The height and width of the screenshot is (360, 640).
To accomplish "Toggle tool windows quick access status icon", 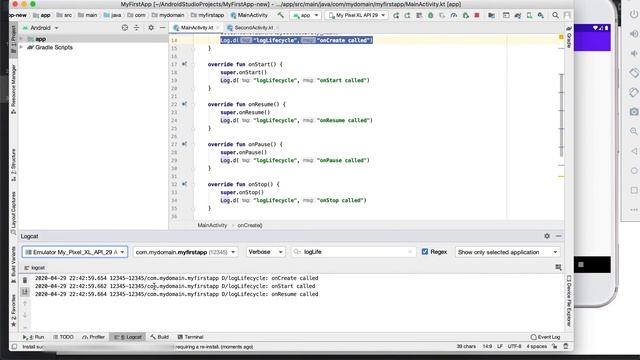I will [14, 347].
